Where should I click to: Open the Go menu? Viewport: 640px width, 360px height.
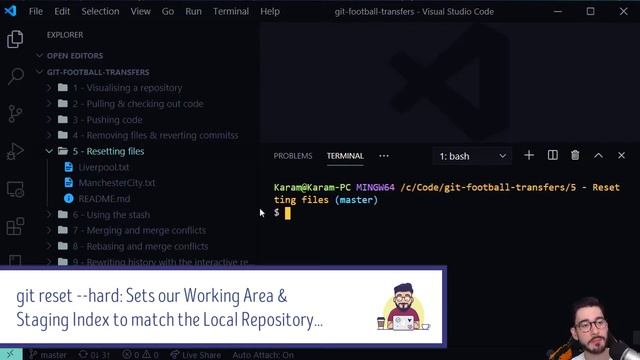168,11
